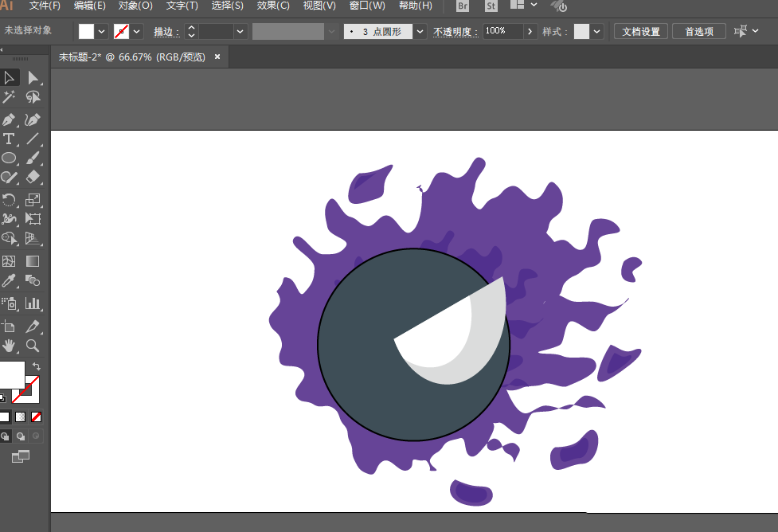
Task: Expand the 3 点圆形 brush dropdown
Action: pos(420,32)
